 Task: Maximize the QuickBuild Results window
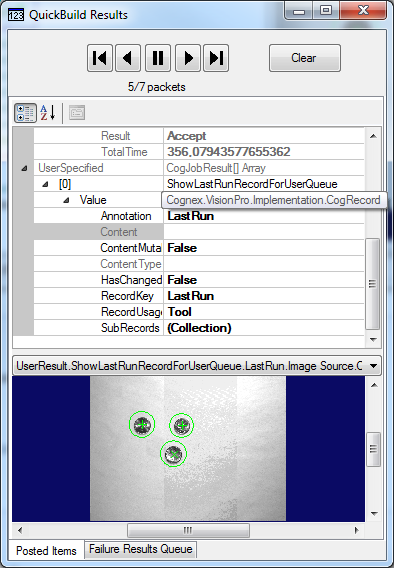326,11
